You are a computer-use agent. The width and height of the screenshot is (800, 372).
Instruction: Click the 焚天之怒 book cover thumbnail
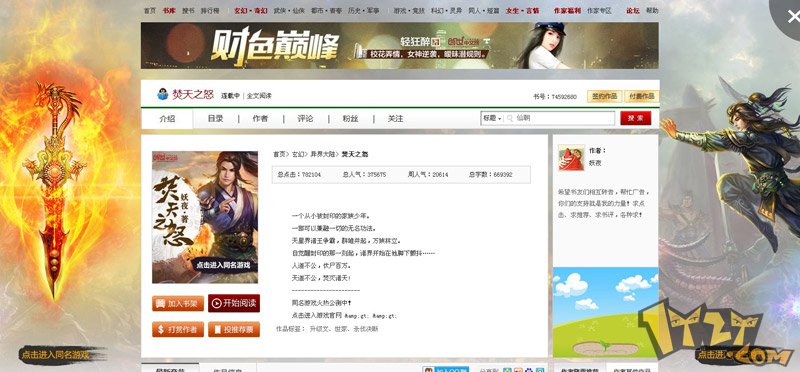point(205,217)
